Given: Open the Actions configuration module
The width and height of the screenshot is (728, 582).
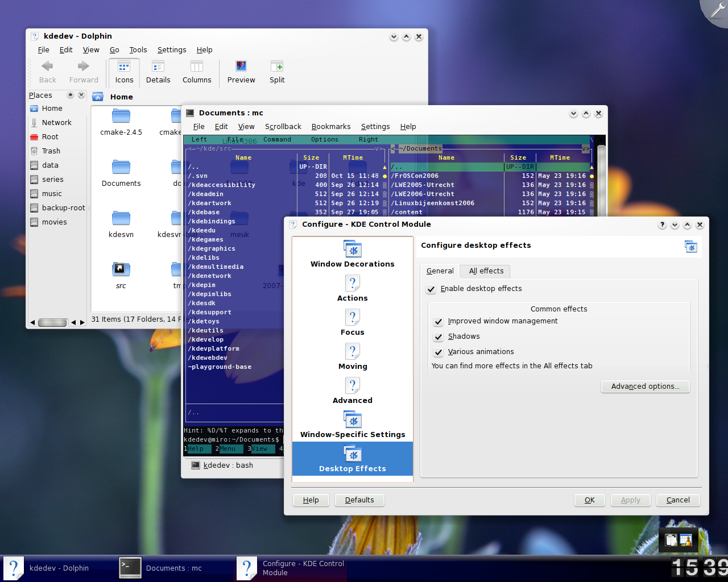Looking at the screenshot, I should coord(353,288).
